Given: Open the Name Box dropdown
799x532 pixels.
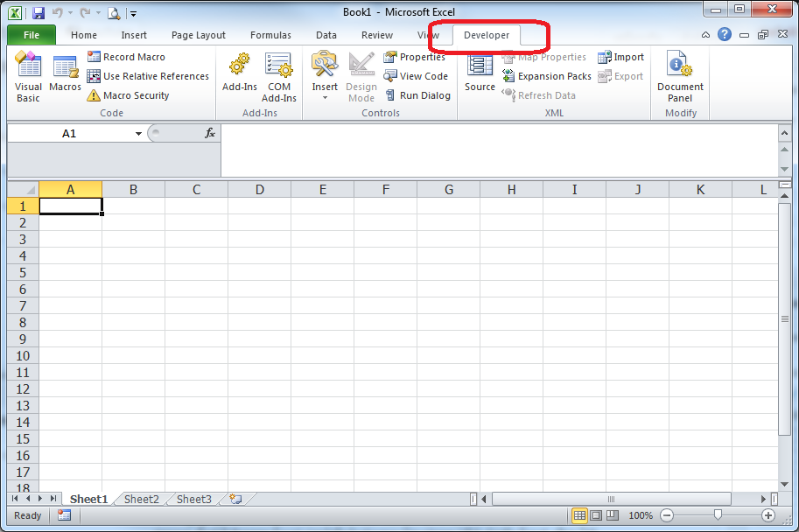Looking at the screenshot, I should (138, 134).
